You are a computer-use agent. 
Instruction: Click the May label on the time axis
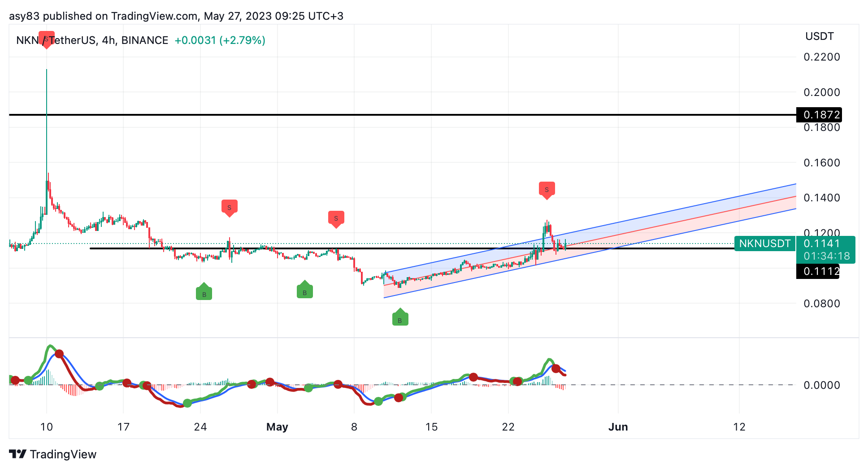[277, 427]
